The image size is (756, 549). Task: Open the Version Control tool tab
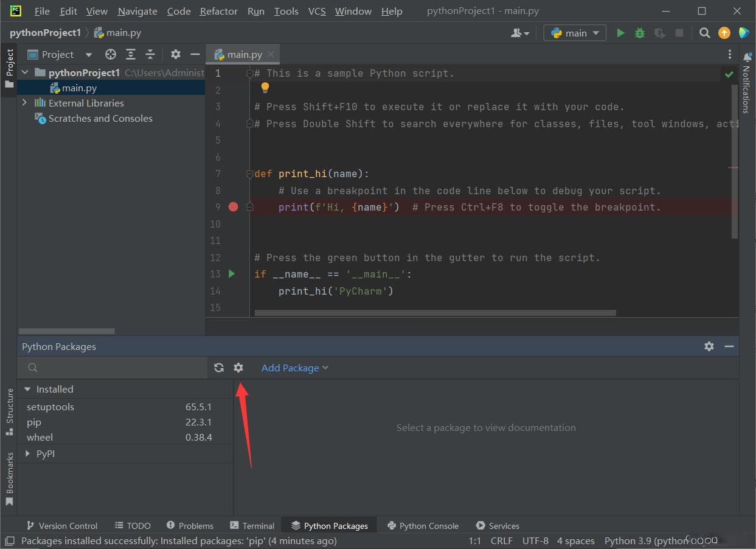[x=62, y=525]
